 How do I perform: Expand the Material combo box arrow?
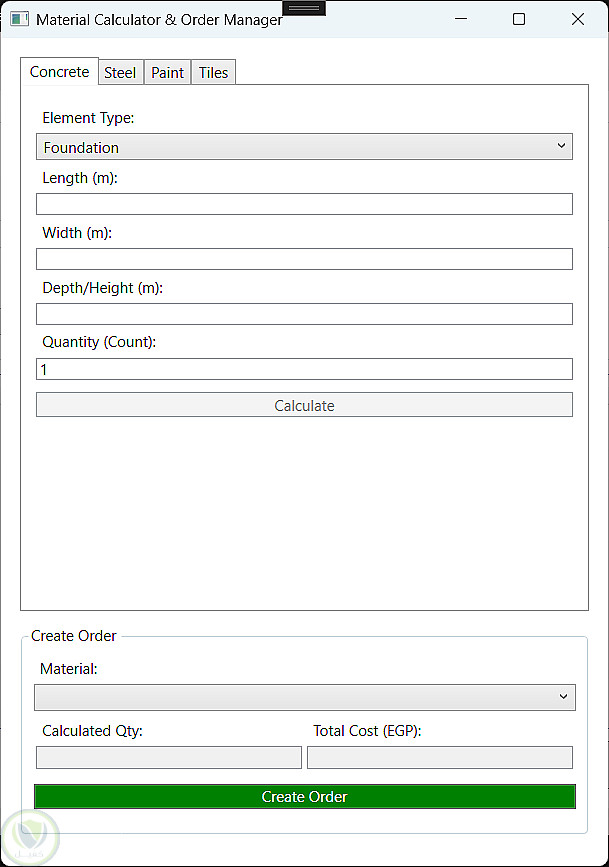563,697
